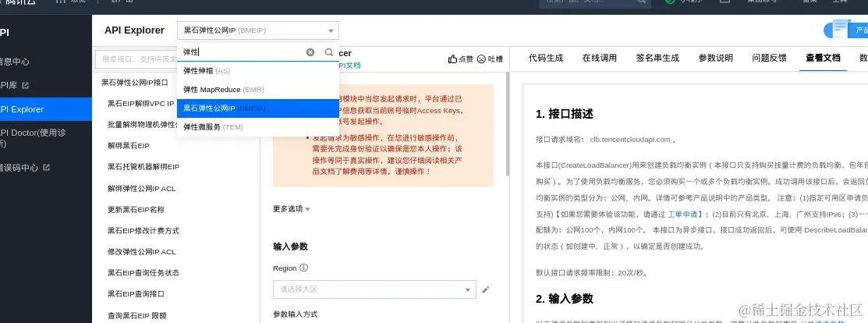Click the pencil edit icon beside Region selector
Image resolution: width=868 pixels, height=323 pixels.
486,289
